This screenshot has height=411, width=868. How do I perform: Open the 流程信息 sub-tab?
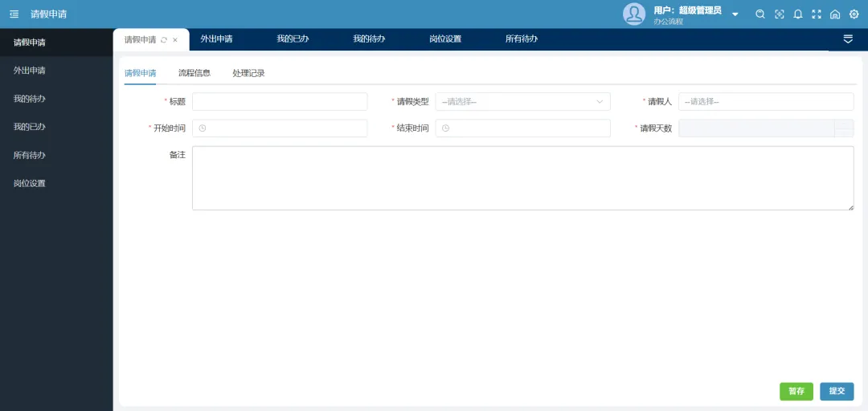coord(194,73)
